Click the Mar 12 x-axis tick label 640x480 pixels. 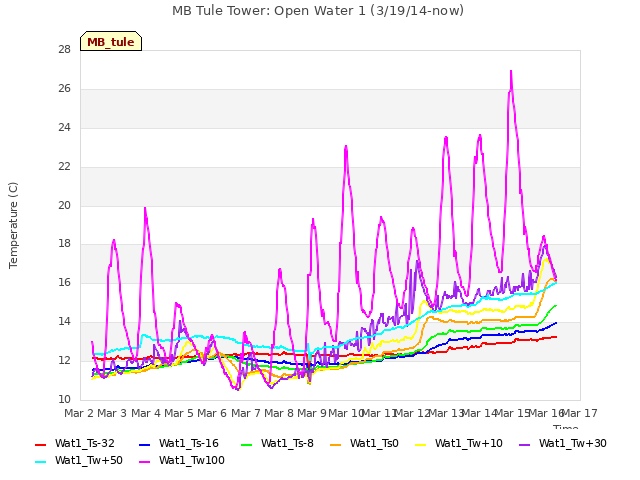(x=412, y=413)
